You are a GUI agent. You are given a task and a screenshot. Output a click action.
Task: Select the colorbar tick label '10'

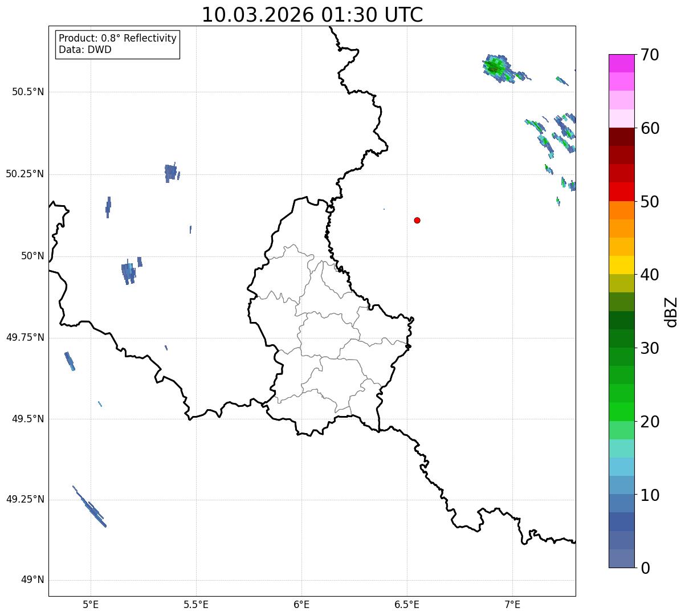pos(650,495)
